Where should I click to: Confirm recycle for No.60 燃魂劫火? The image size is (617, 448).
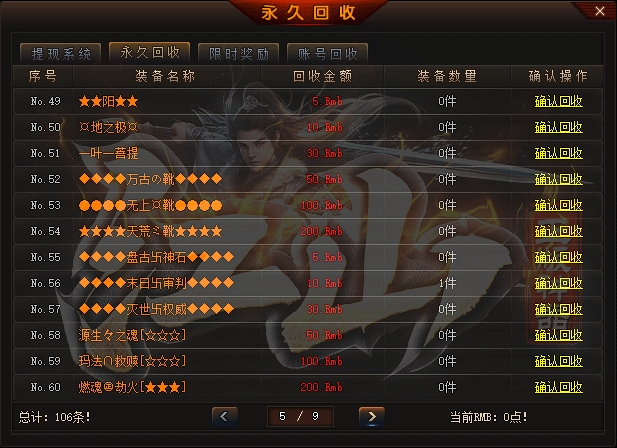point(558,387)
